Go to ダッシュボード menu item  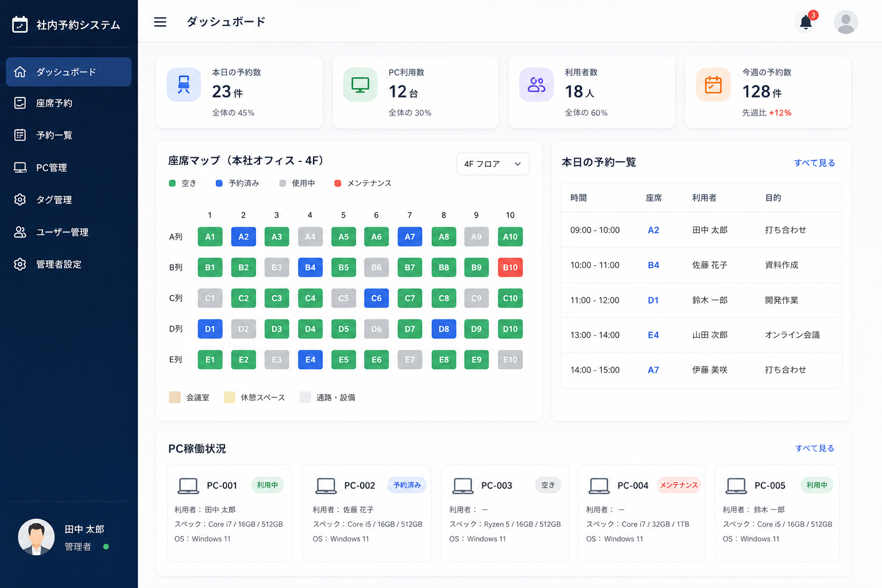coord(69,72)
